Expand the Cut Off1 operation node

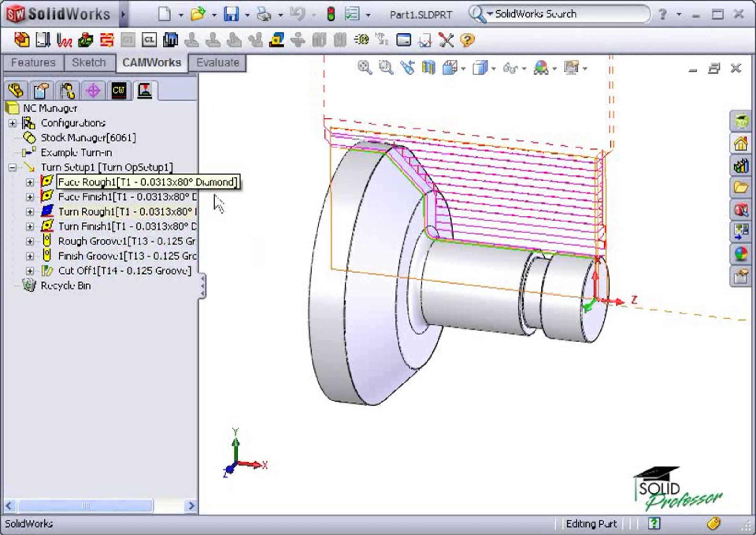pos(30,271)
